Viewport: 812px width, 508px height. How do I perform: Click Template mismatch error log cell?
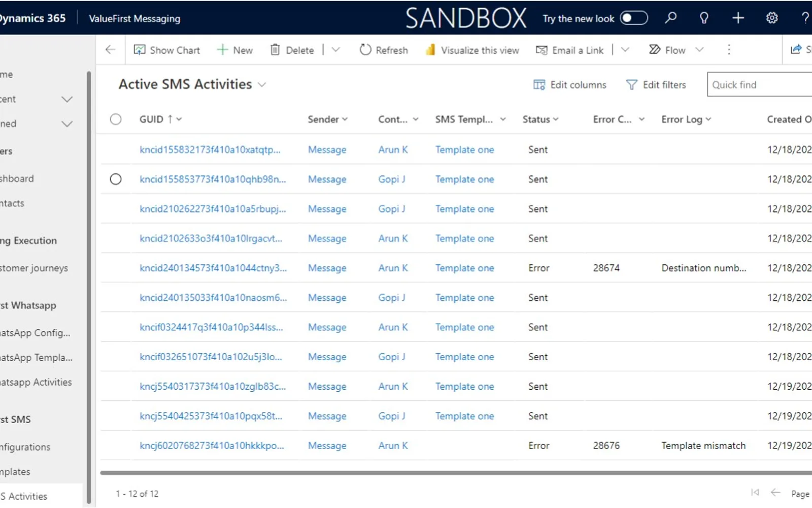703,446
